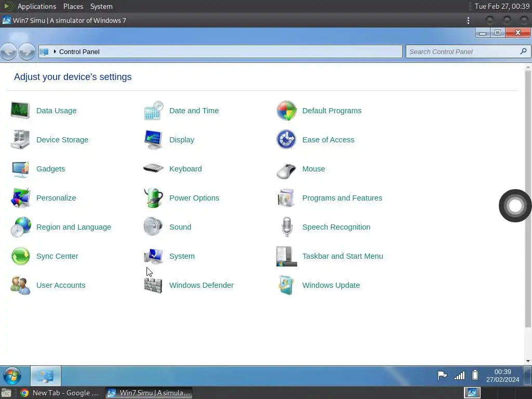
Task: Click the Keyboard icon
Action: tap(153, 168)
